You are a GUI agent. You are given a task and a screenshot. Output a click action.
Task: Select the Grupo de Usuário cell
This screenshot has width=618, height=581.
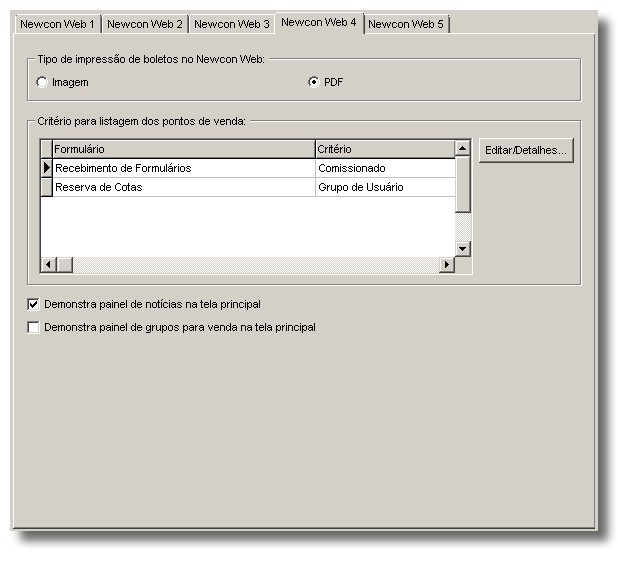(385, 187)
